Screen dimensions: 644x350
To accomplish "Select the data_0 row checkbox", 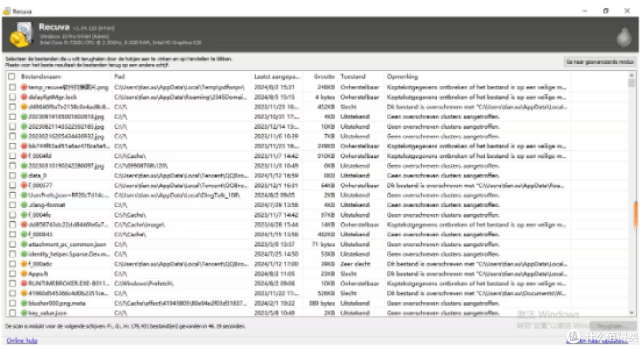I will [x=13, y=175].
